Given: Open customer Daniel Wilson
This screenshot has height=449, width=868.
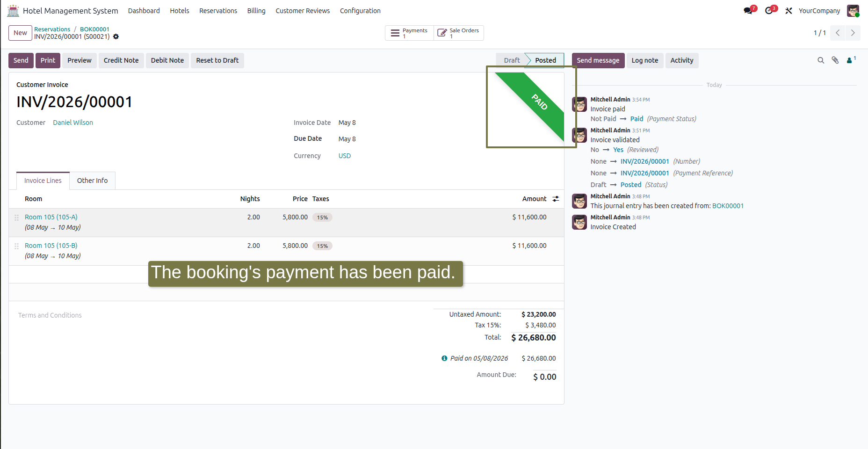Looking at the screenshot, I should [73, 123].
